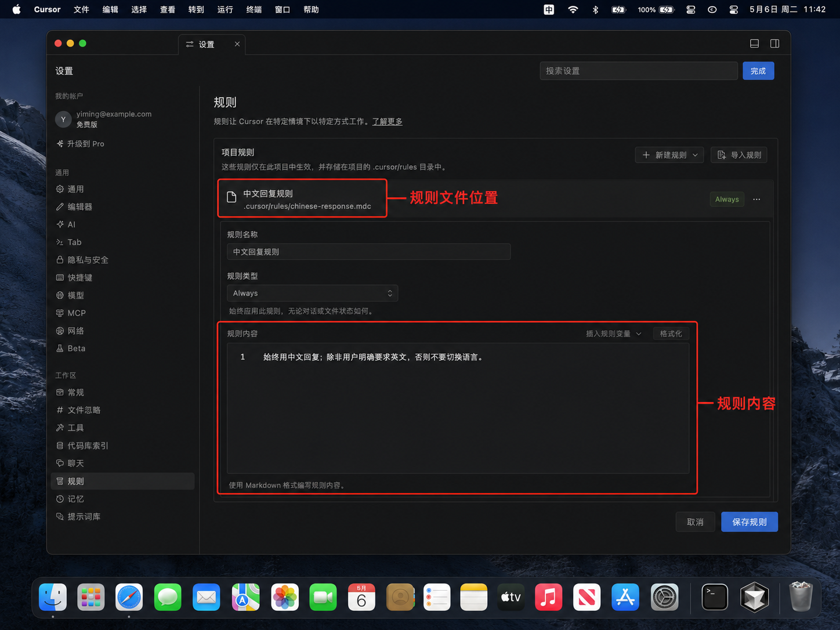Open the 规则类型 Always dropdown
This screenshot has height=630, width=840.
click(312, 293)
